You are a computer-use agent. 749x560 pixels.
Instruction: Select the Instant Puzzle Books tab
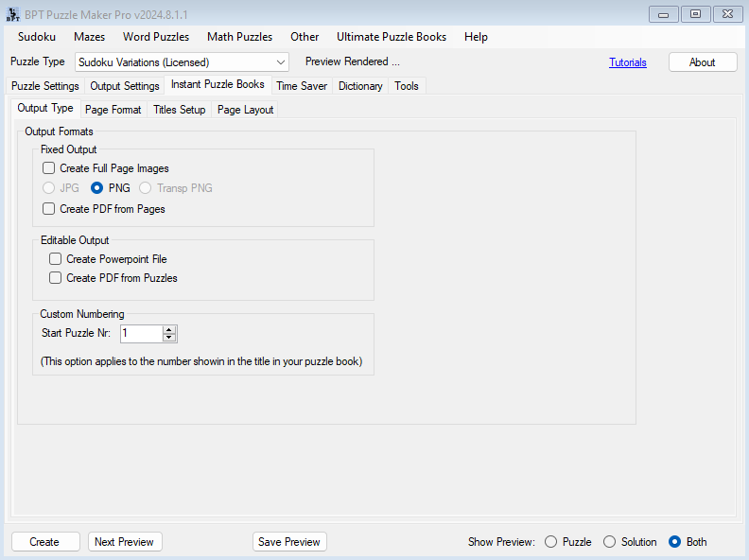pyautogui.click(x=218, y=84)
